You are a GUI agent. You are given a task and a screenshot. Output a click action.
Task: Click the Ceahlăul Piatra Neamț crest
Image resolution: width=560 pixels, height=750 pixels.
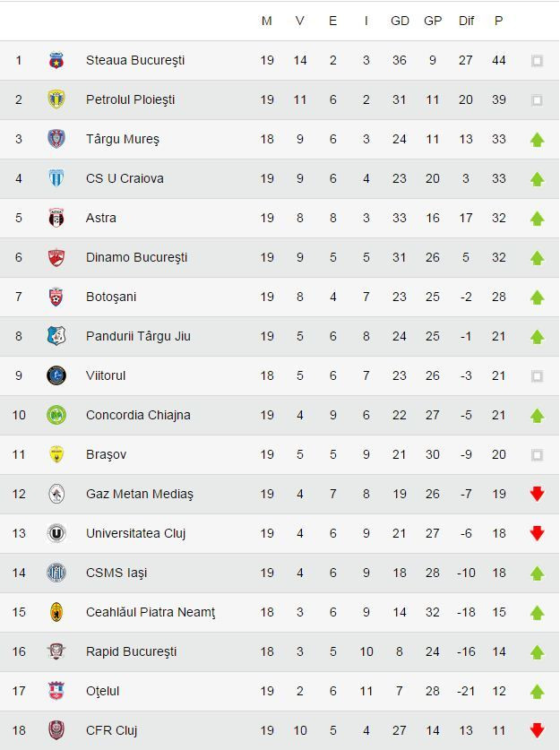pos(56,612)
